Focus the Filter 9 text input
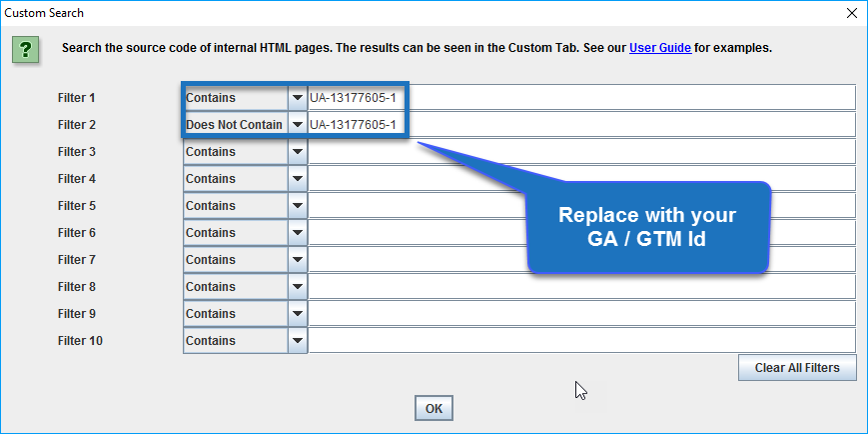The image size is (868, 434). point(581,314)
